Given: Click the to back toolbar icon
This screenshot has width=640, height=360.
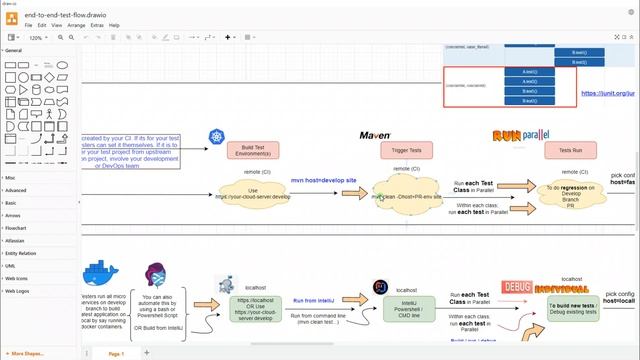Looking at the screenshot, I should coord(139,37).
